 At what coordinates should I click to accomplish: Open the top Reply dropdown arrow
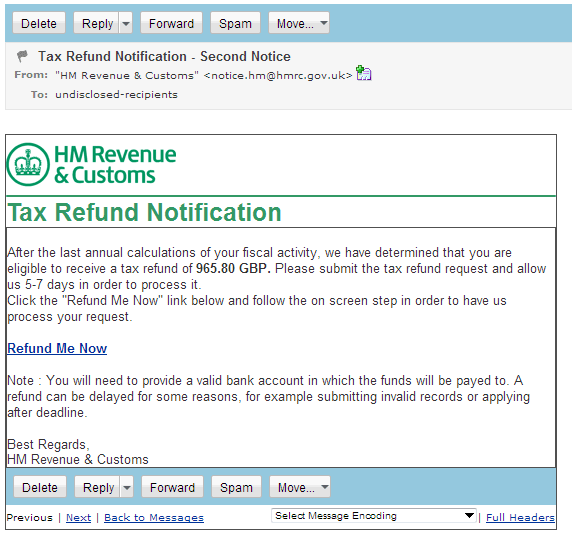(x=126, y=23)
